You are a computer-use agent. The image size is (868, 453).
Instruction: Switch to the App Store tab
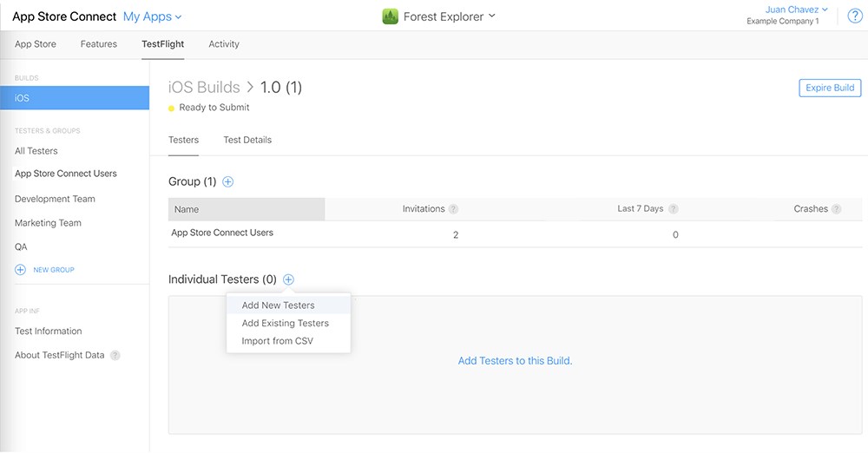point(36,43)
